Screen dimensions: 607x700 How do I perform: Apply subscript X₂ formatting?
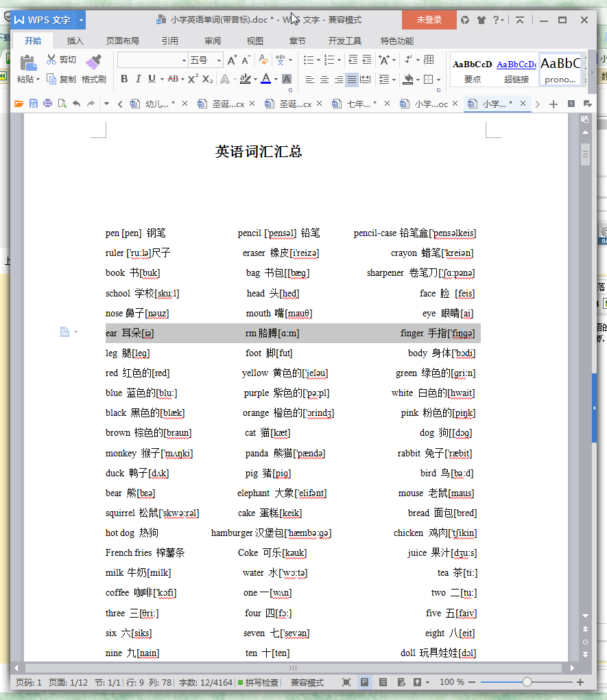208,79
